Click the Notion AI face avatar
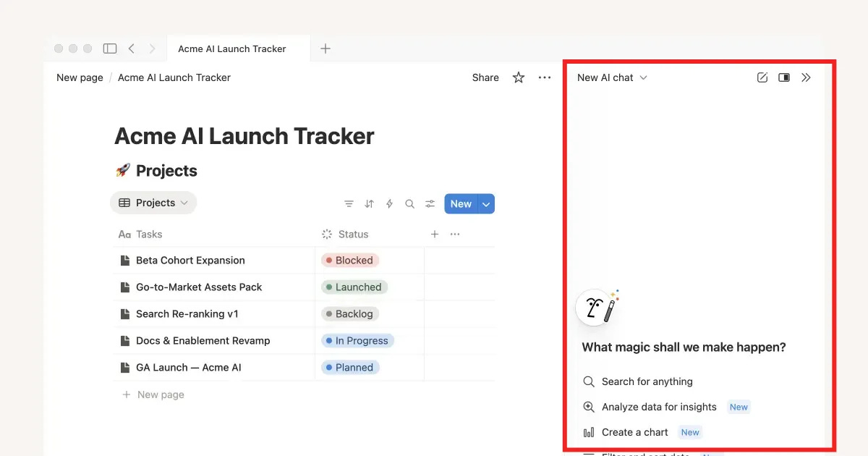The width and height of the screenshot is (868, 456). 593,308
